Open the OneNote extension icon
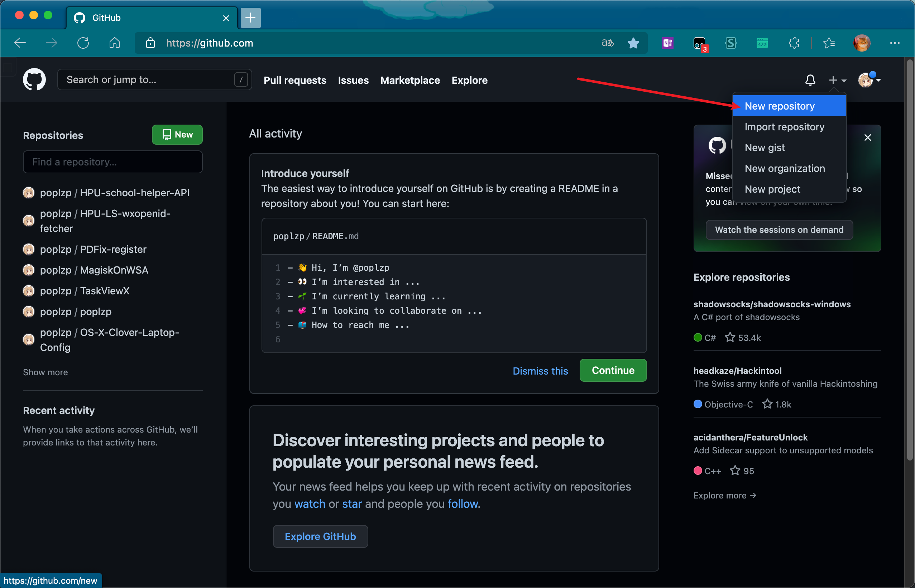Viewport: 915px width, 588px height. click(x=667, y=43)
